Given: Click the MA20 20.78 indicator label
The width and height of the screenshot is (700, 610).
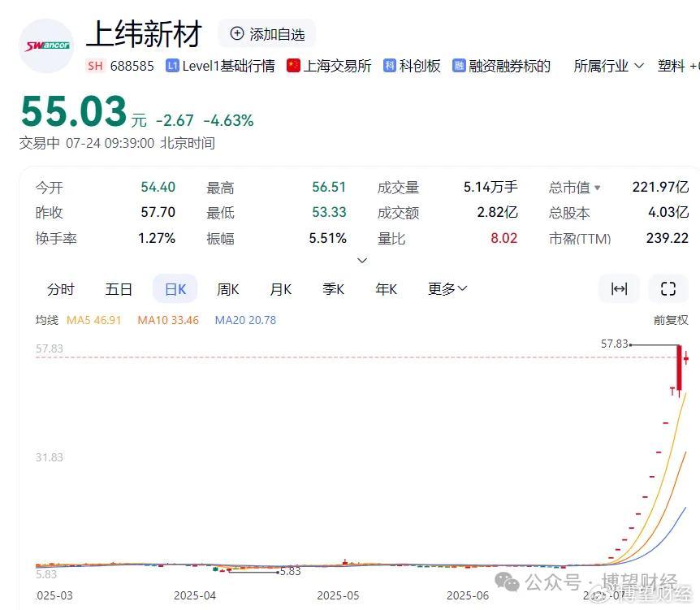Looking at the screenshot, I should (x=245, y=320).
